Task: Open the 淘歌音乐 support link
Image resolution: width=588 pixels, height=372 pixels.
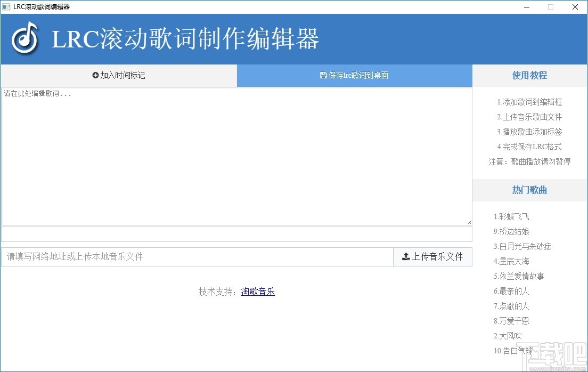Action: point(258,292)
